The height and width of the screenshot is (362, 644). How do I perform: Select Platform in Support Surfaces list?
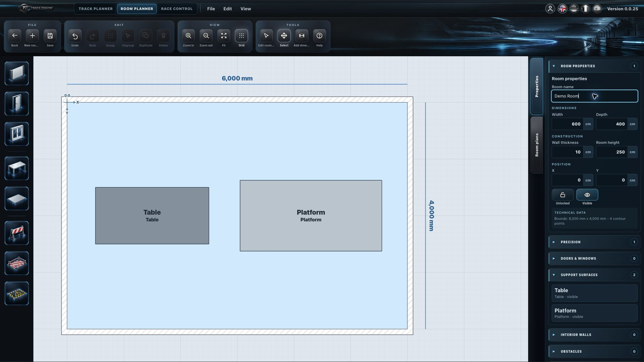point(594,313)
